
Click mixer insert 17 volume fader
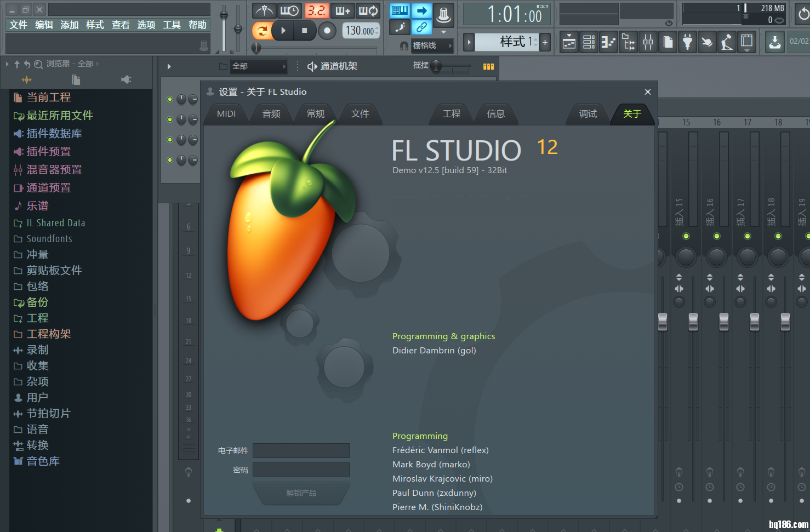click(x=755, y=322)
